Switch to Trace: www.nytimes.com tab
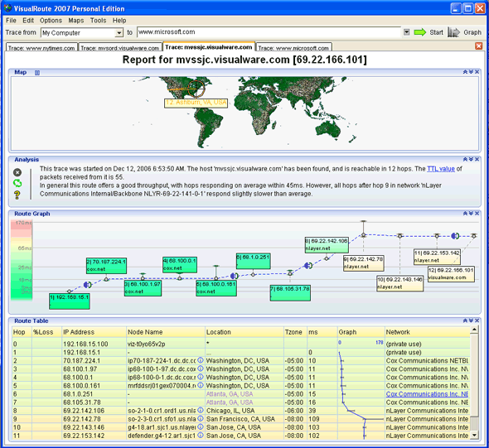This screenshot has width=489, height=448. 41,48
